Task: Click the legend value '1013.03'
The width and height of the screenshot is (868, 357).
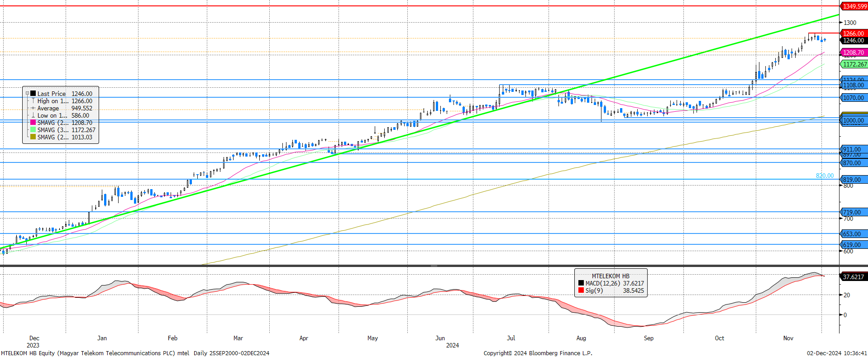Action: point(82,137)
